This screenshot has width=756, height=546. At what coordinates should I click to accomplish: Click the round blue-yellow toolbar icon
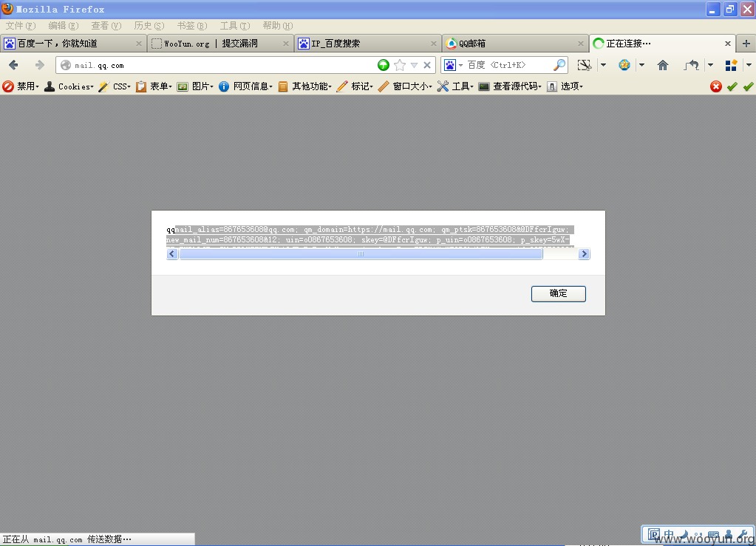pos(624,65)
